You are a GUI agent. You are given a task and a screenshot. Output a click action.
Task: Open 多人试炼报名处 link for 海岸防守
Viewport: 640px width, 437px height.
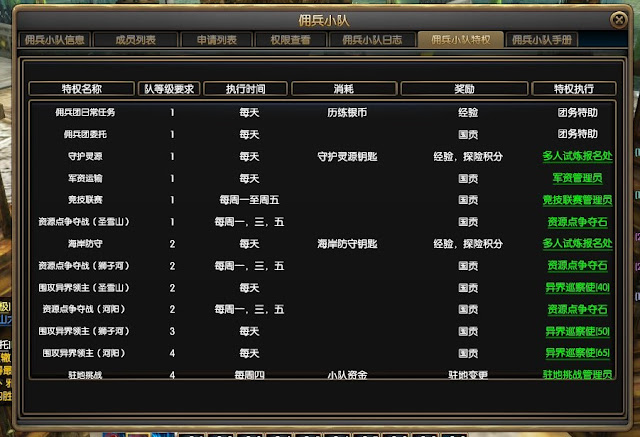[578, 244]
